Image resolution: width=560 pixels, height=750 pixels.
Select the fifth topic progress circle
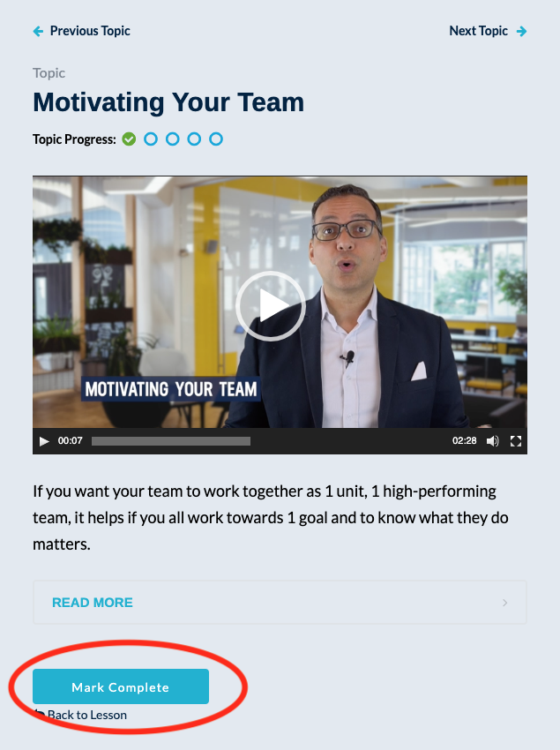[x=216, y=139]
